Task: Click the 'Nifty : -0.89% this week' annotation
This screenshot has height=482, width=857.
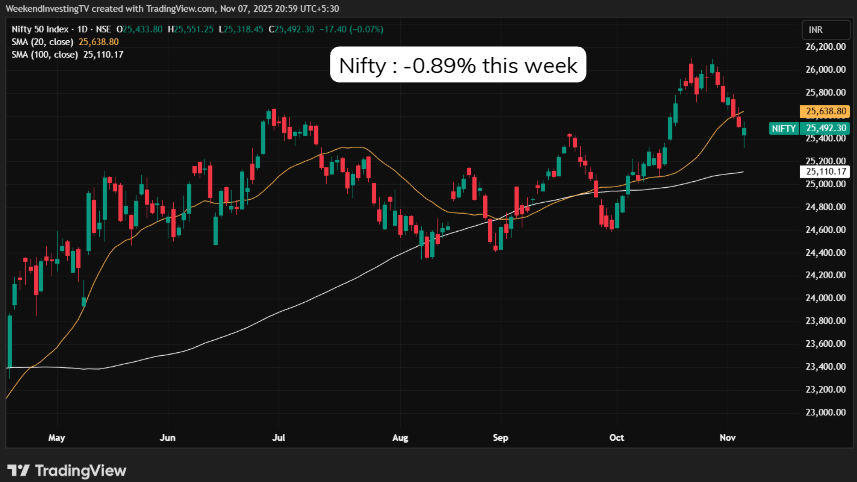Action: 459,66
